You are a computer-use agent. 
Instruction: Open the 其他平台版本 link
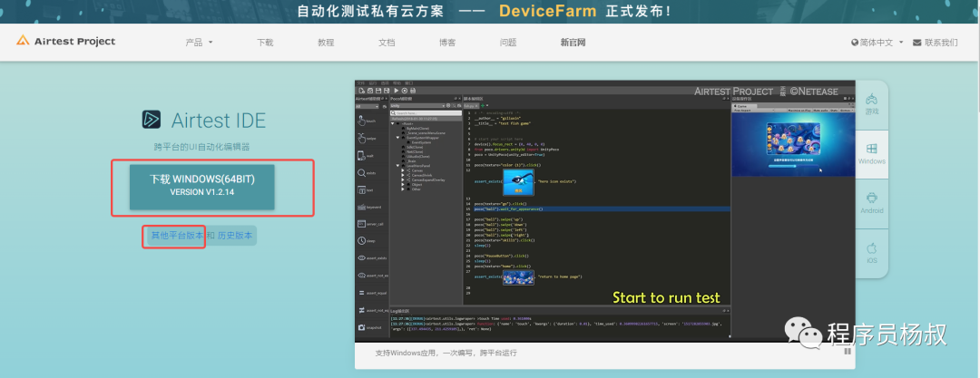(x=177, y=236)
